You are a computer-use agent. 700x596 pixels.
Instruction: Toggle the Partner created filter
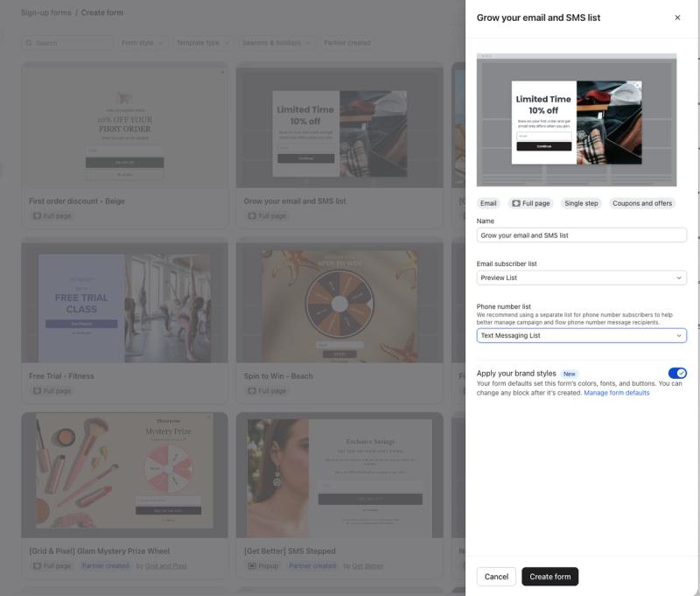(x=346, y=43)
